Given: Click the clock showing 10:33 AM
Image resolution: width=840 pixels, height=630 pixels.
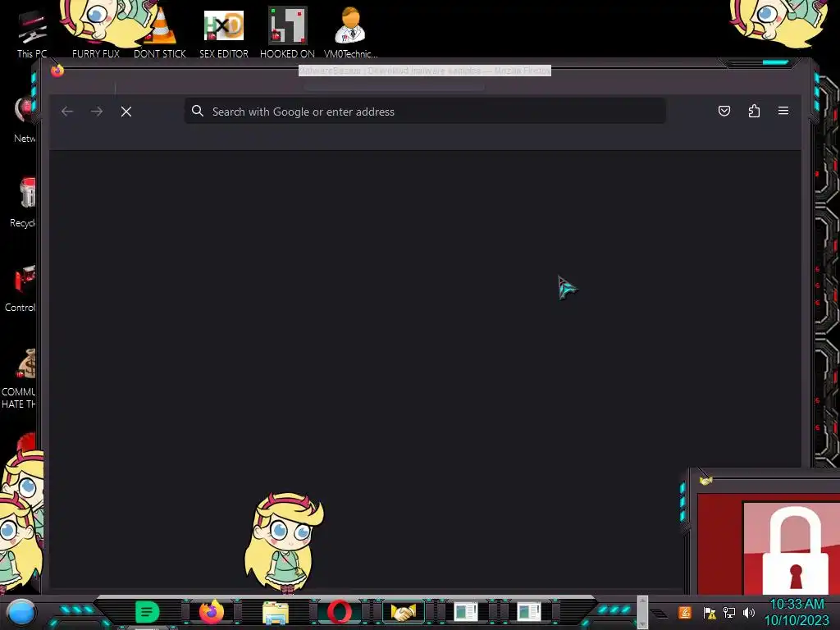Looking at the screenshot, I should [x=797, y=605].
